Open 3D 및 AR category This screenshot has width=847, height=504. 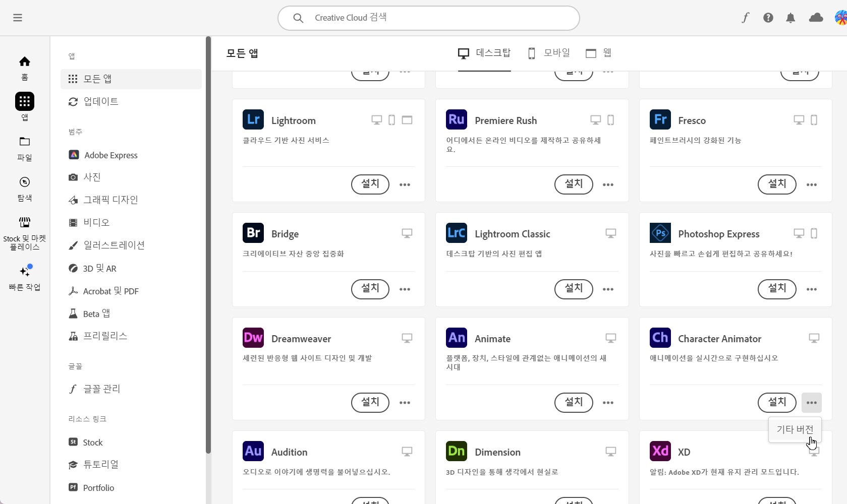pos(131,269)
